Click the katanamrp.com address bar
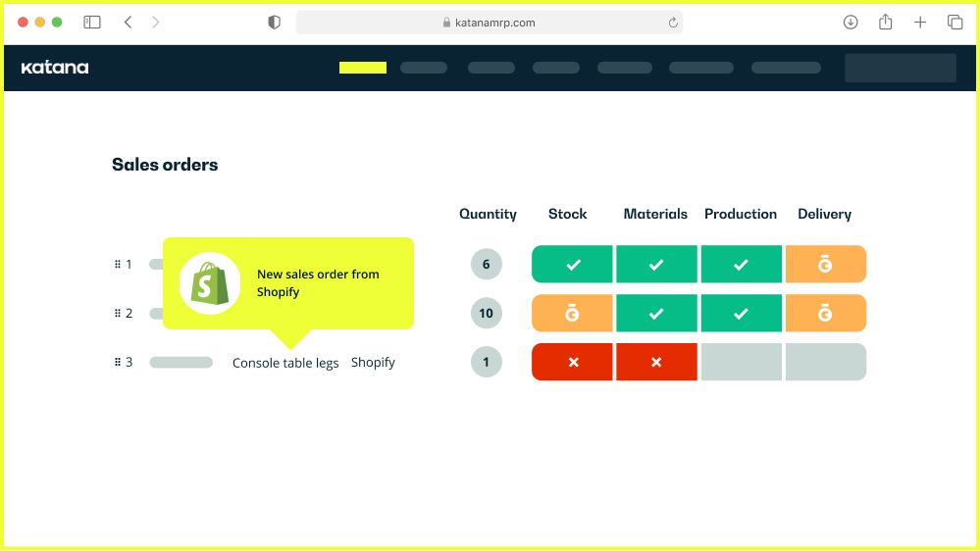Image resolution: width=980 pixels, height=551 pixels. [490, 23]
